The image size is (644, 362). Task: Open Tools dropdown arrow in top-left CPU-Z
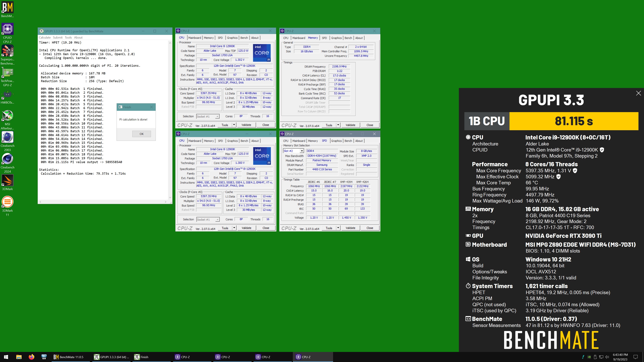pyautogui.click(x=234, y=125)
